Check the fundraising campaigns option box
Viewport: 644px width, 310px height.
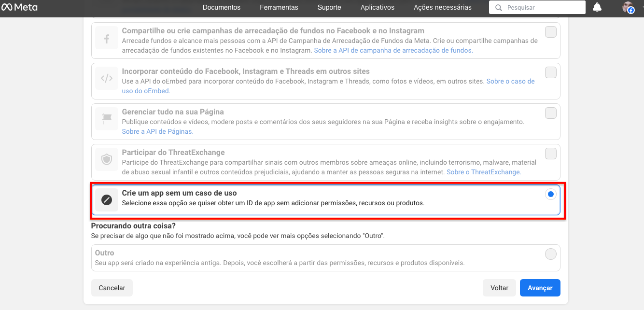[551, 32]
